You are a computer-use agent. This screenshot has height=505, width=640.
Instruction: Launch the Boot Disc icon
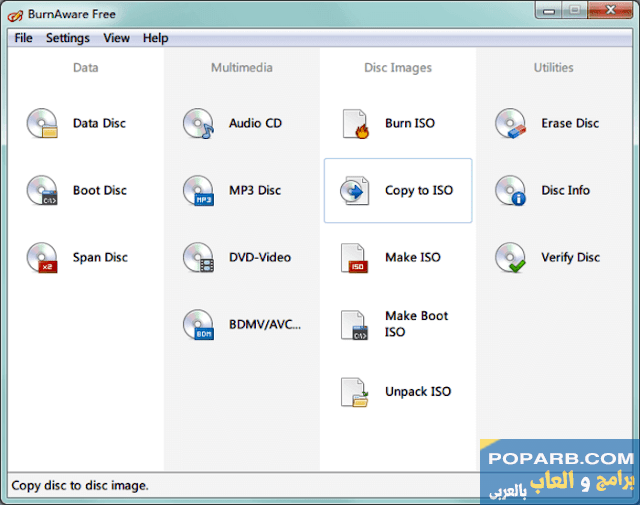(42, 191)
